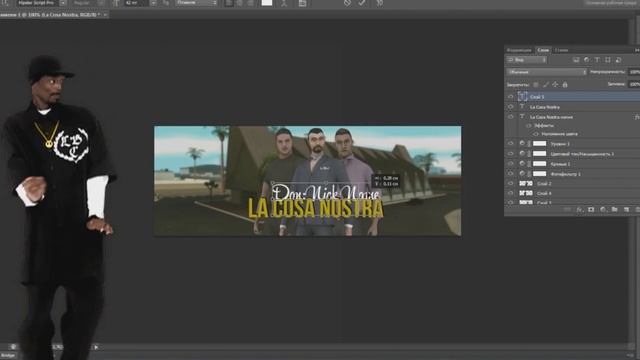Switch to the Слои panel tab
Screen dimensions: 640x360
(543, 50)
